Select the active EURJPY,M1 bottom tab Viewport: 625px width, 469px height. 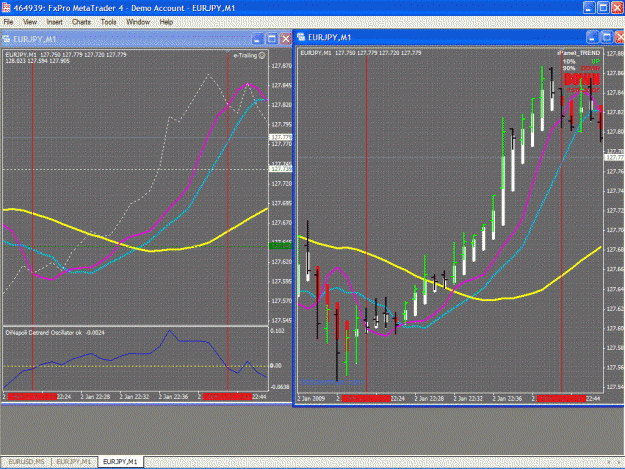click(x=120, y=461)
